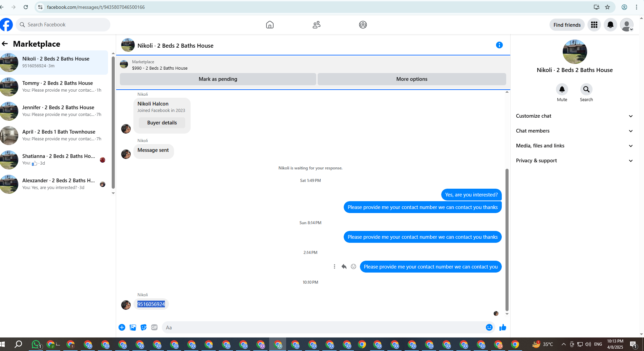Send a thumbs-up like
644x351 pixels.
[503, 327]
